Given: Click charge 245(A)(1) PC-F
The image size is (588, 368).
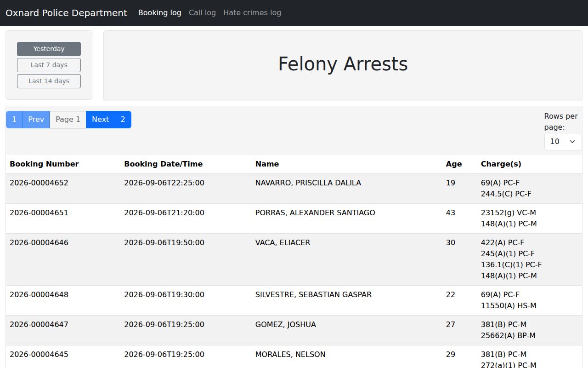Looking at the screenshot, I should [x=508, y=254].
